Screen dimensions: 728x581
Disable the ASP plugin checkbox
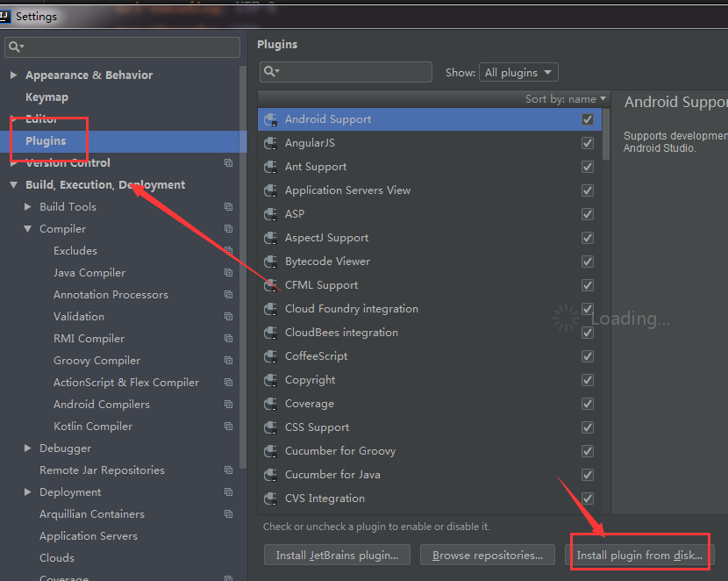point(588,214)
